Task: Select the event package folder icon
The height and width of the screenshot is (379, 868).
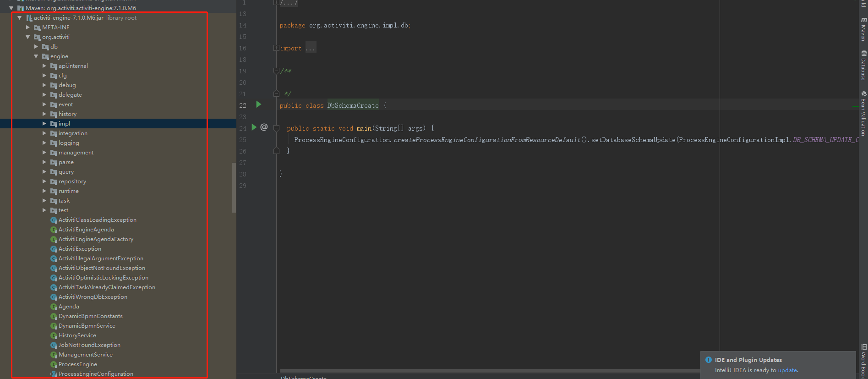Action: click(54, 104)
